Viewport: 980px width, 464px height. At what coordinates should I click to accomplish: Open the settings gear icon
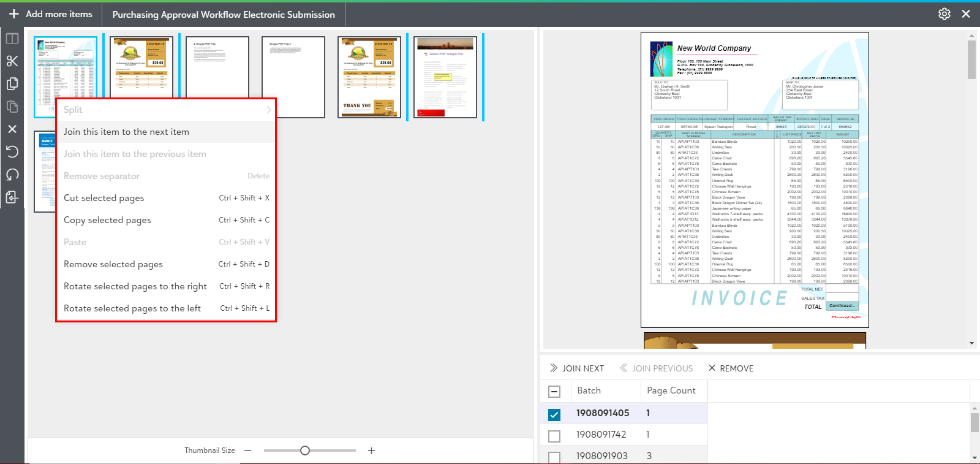point(944,14)
